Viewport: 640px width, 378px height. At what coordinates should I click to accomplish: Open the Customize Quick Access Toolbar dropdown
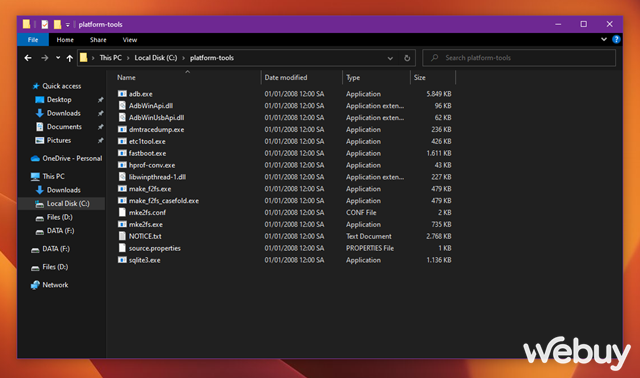tap(68, 25)
